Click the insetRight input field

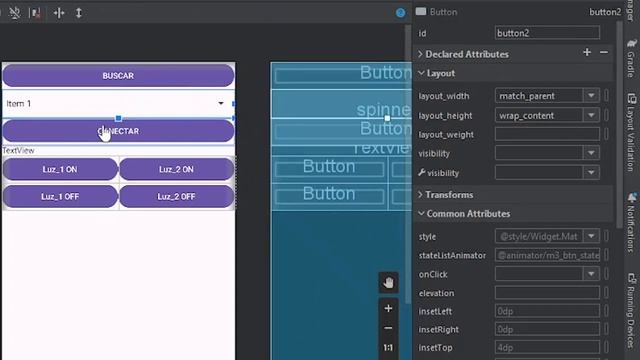point(547,329)
